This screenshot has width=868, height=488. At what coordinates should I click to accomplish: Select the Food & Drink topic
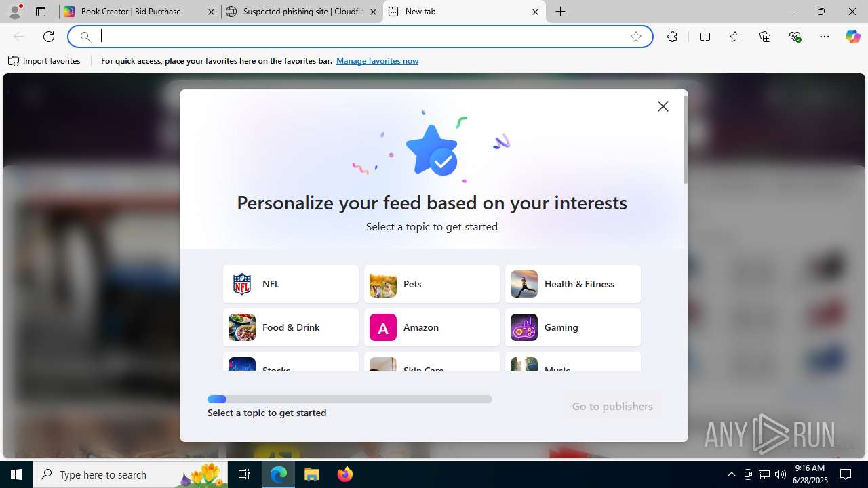coord(291,327)
